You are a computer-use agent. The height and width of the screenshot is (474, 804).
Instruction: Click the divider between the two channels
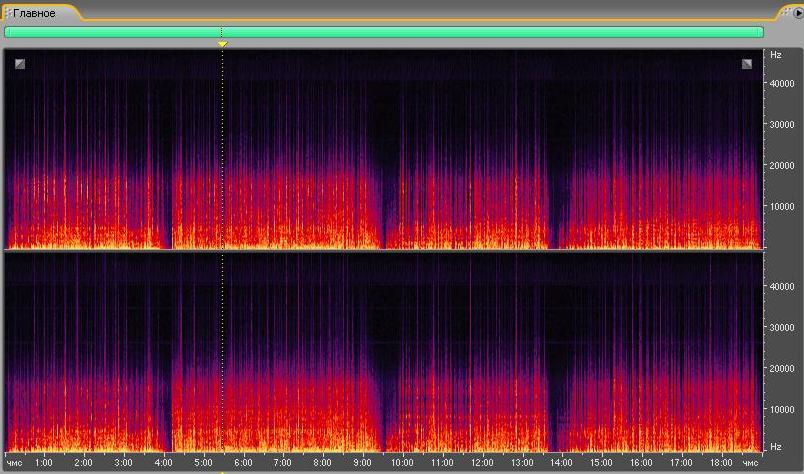pos(384,250)
